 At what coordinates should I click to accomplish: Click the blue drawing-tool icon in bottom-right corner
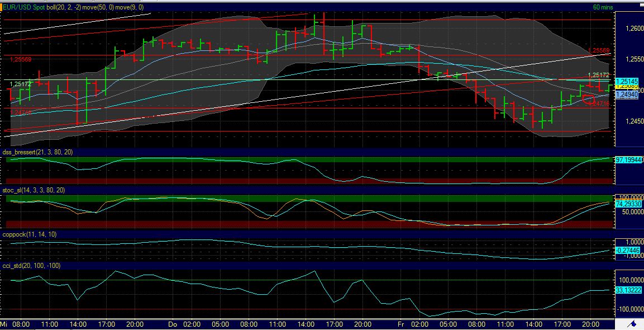click(x=632, y=324)
